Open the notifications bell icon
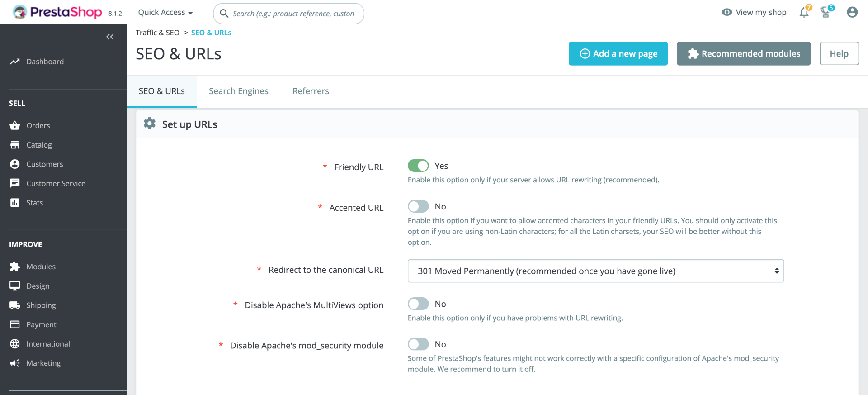Image resolution: width=868 pixels, height=395 pixels. coord(804,13)
